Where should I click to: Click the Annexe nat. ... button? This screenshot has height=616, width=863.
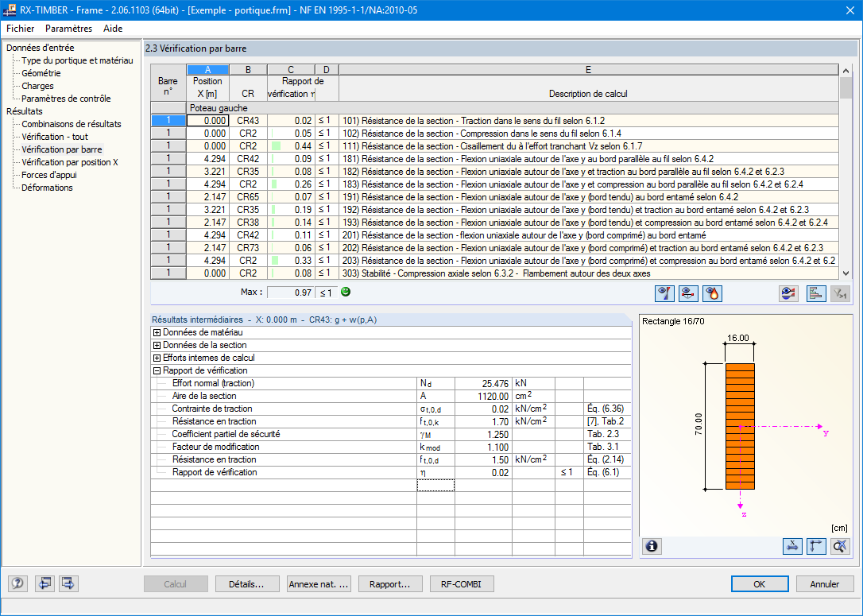(x=319, y=584)
